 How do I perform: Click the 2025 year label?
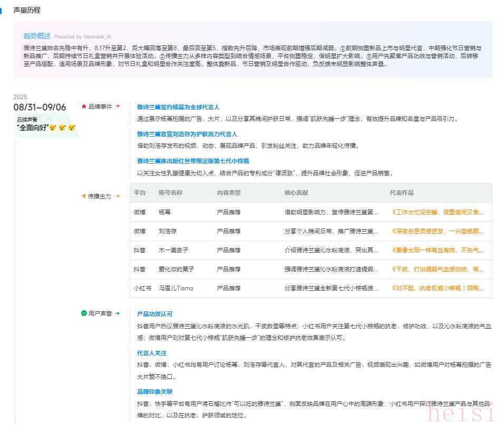pos(20,97)
